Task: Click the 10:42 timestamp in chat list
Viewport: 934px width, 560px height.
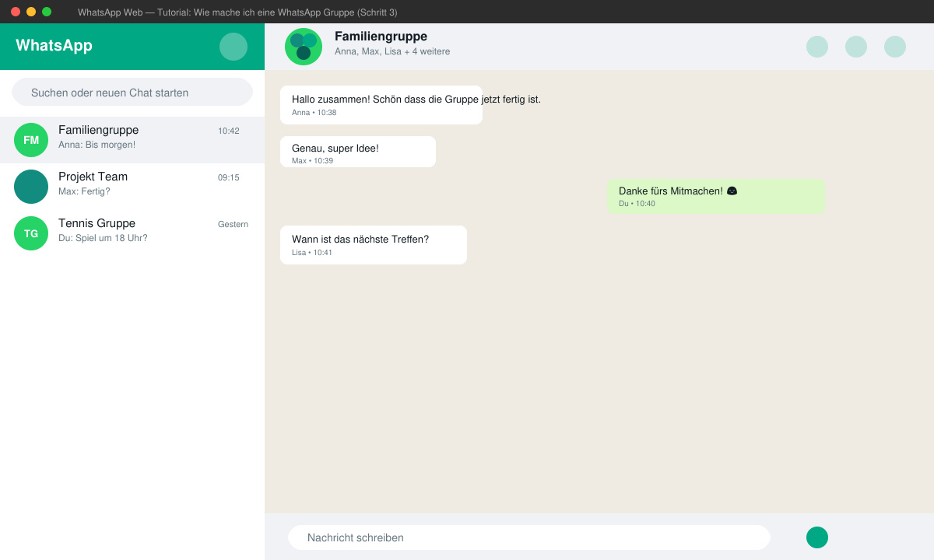Action: pyautogui.click(x=229, y=131)
